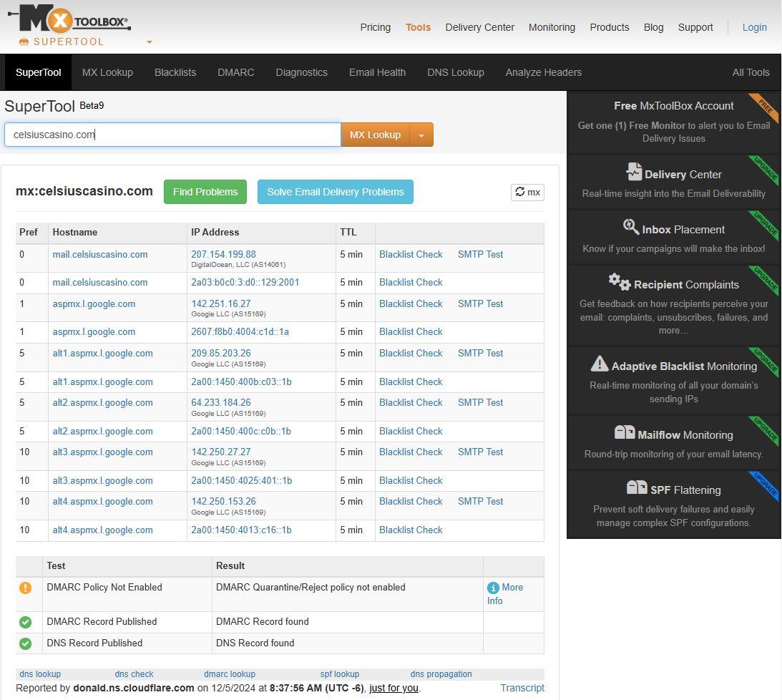Viewport: 782px width, 700px height.
Task: Click the dns lookup footer link
Action: [40, 674]
